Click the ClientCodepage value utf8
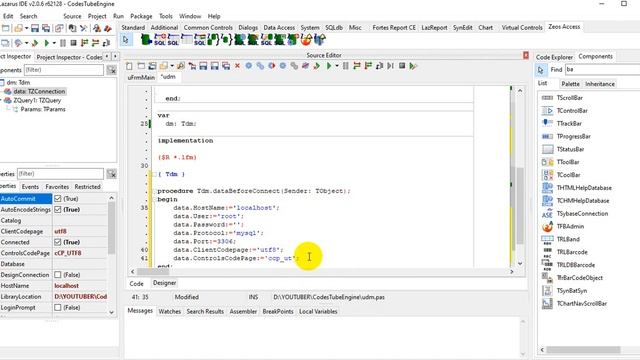Image resolution: width=640 pixels, height=360 pixels. 60,231
